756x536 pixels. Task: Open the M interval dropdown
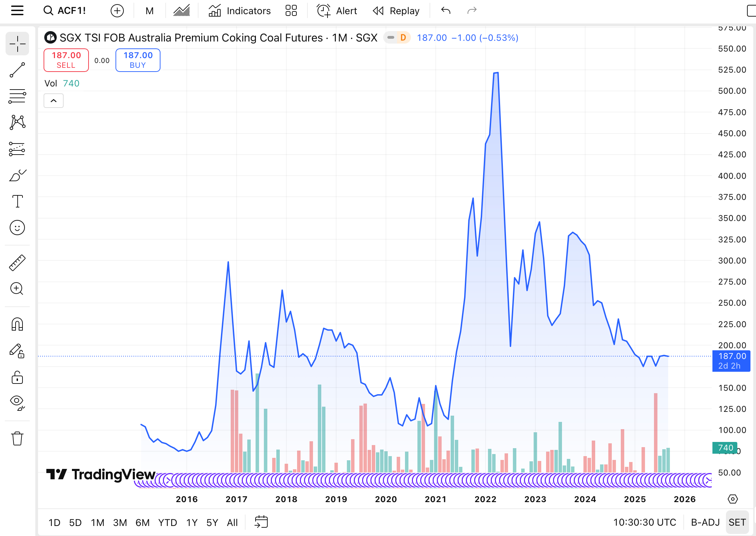(149, 11)
